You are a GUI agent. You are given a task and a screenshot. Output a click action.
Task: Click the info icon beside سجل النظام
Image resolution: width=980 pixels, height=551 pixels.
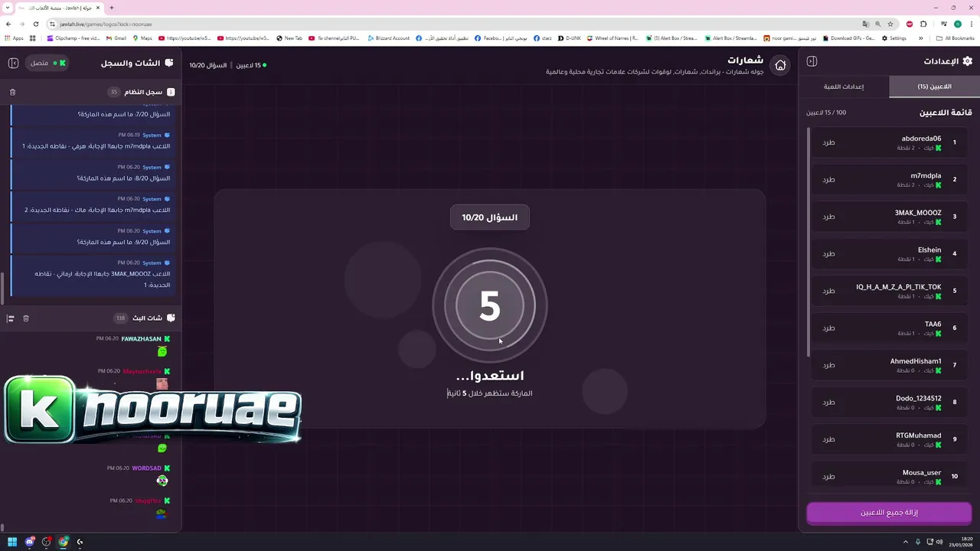click(171, 92)
